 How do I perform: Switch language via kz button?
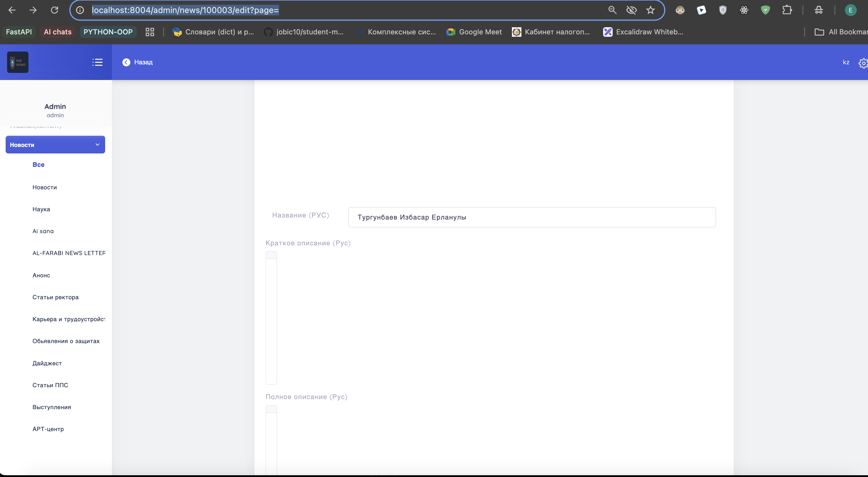[846, 62]
